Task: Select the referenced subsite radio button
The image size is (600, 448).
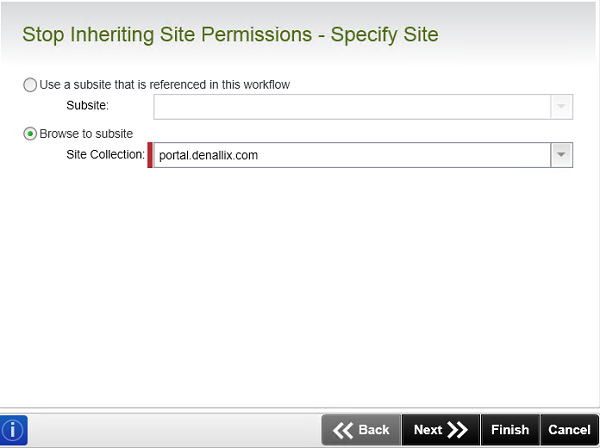Action: pyautogui.click(x=30, y=85)
